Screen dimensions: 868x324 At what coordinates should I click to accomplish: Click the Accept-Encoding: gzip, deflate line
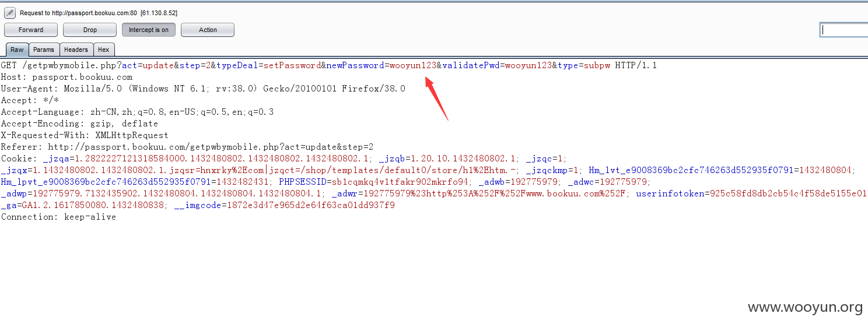[79, 124]
